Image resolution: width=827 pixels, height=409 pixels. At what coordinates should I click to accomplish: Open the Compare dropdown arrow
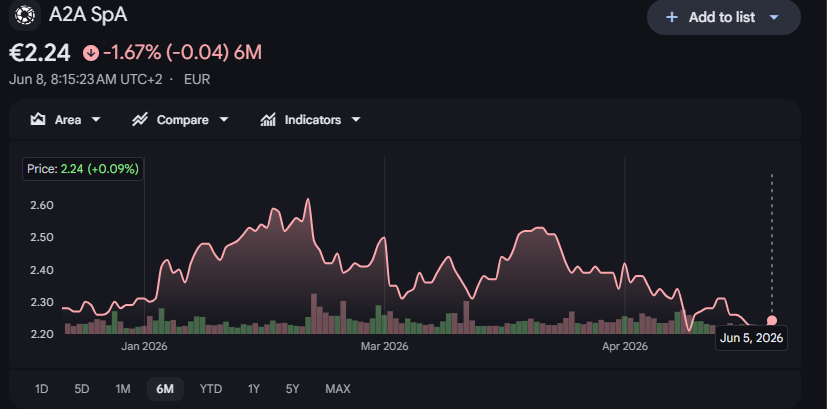(x=224, y=120)
